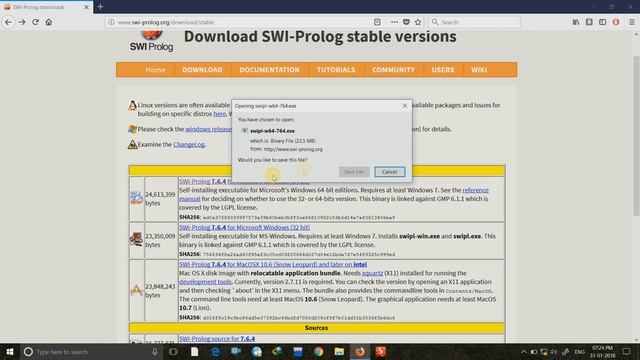Click the Firefox taskbar icon
The image size is (640, 360).
[360, 351]
